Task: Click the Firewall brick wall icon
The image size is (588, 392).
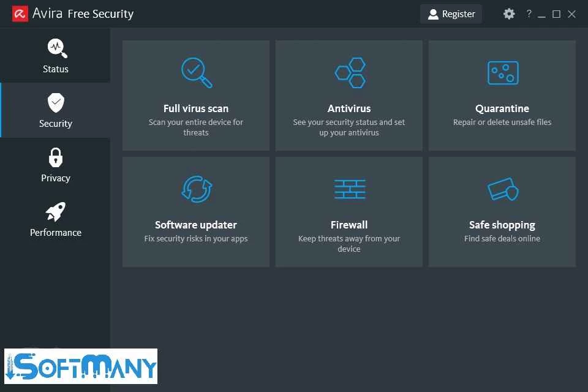Action: pos(350,189)
